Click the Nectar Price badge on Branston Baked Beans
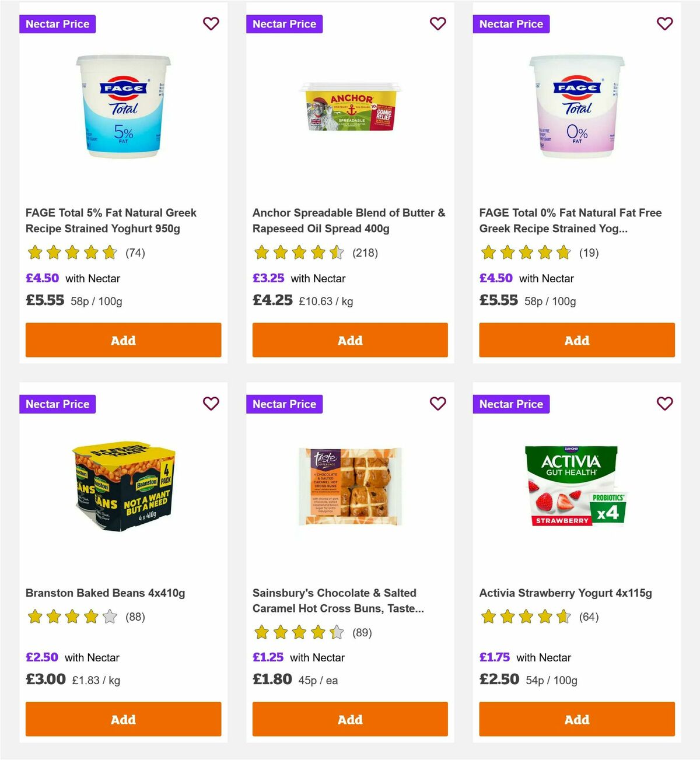The height and width of the screenshot is (760, 700). tap(57, 404)
